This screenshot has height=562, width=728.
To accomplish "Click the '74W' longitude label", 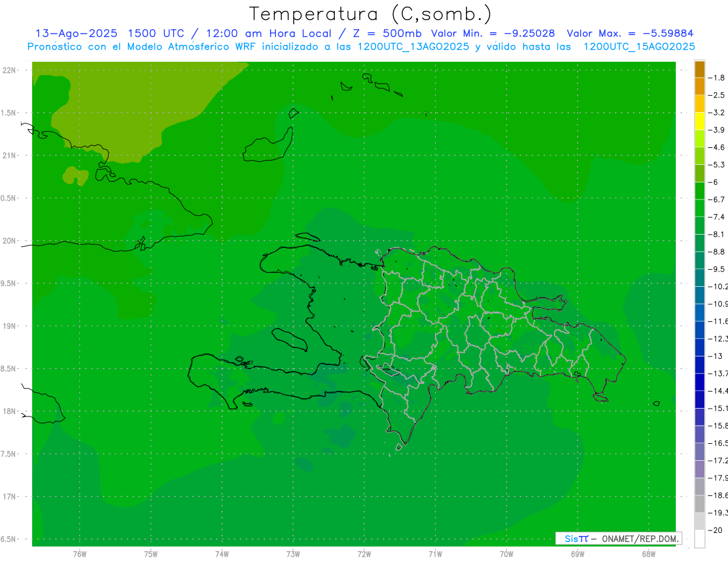I will coord(222,554).
